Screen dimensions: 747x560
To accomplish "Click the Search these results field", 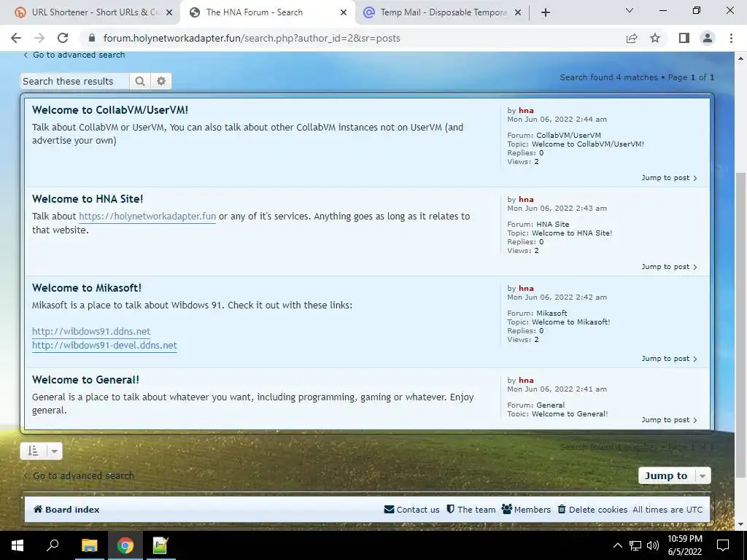I will click(75, 81).
